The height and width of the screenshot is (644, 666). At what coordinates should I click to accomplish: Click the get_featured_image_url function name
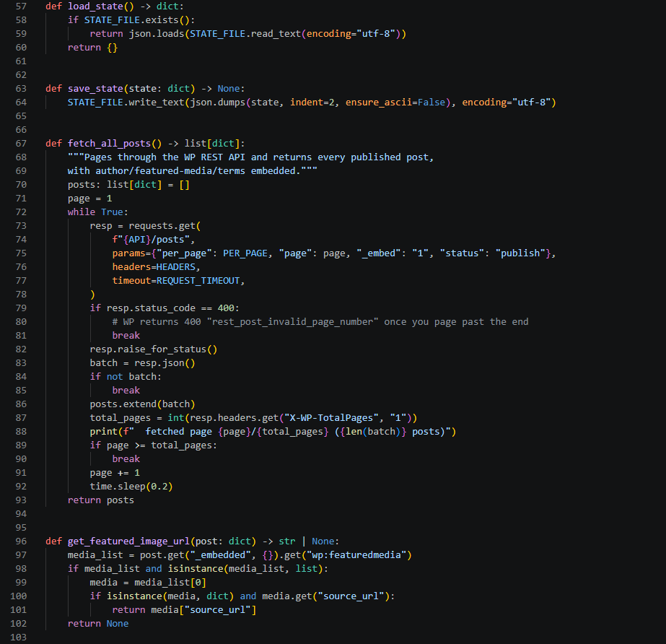pos(128,541)
